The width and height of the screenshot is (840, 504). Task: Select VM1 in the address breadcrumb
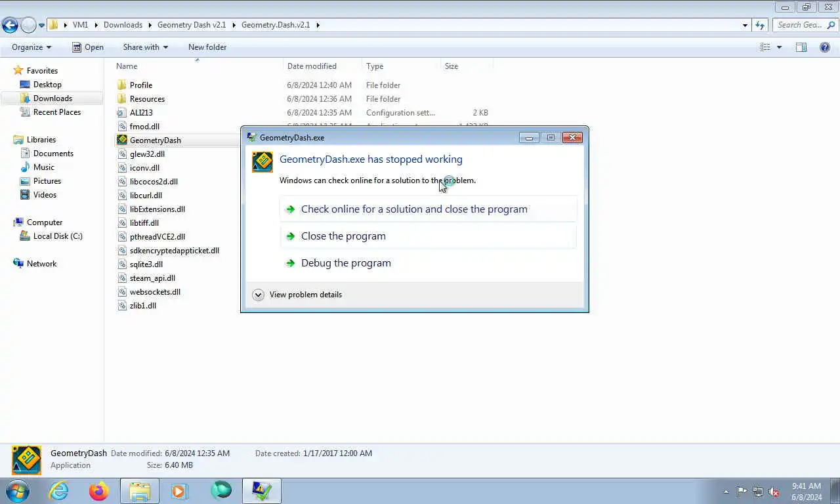click(x=80, y=25)
